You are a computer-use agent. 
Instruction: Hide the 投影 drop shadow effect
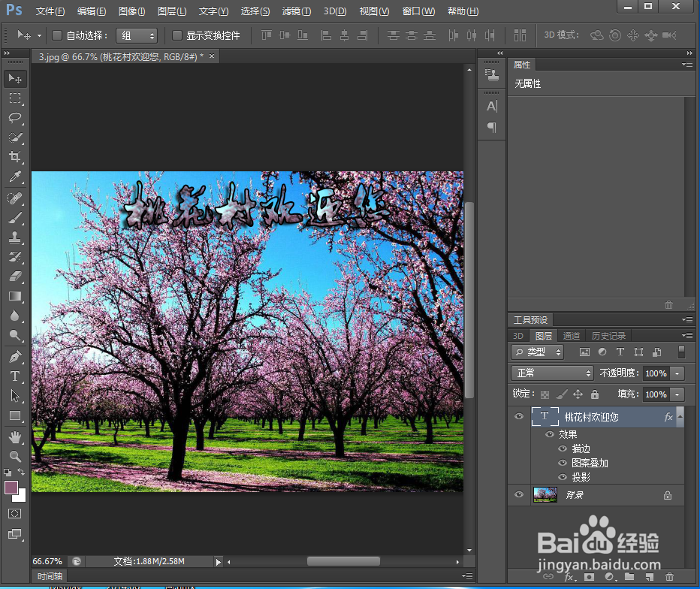pos(563,477)
